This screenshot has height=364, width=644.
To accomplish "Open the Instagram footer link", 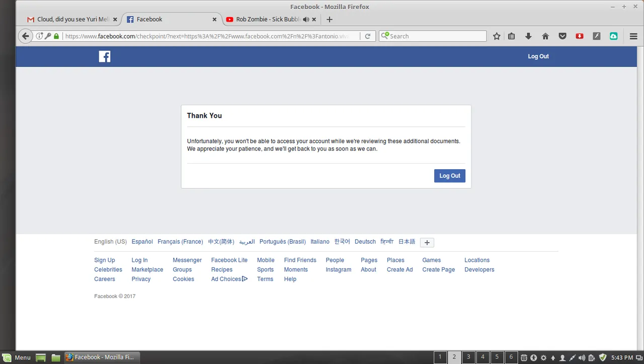I will [339, 270].
